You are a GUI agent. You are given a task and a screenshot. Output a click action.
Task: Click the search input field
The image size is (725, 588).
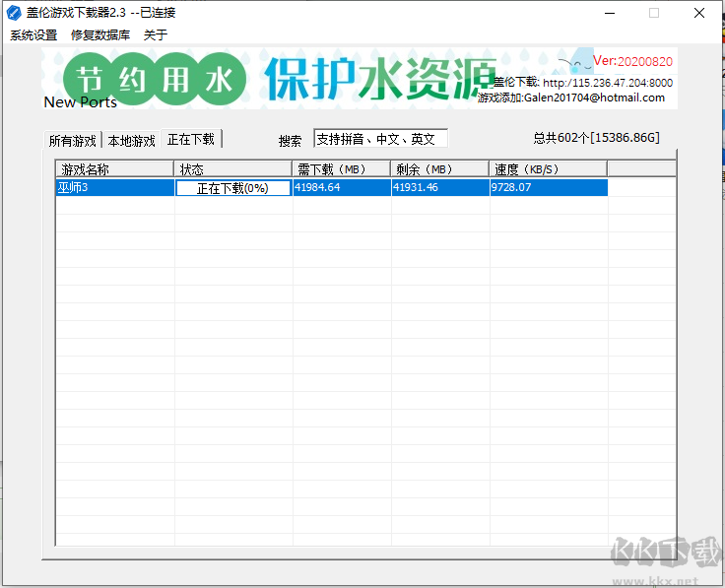click(x=380, y=139)
